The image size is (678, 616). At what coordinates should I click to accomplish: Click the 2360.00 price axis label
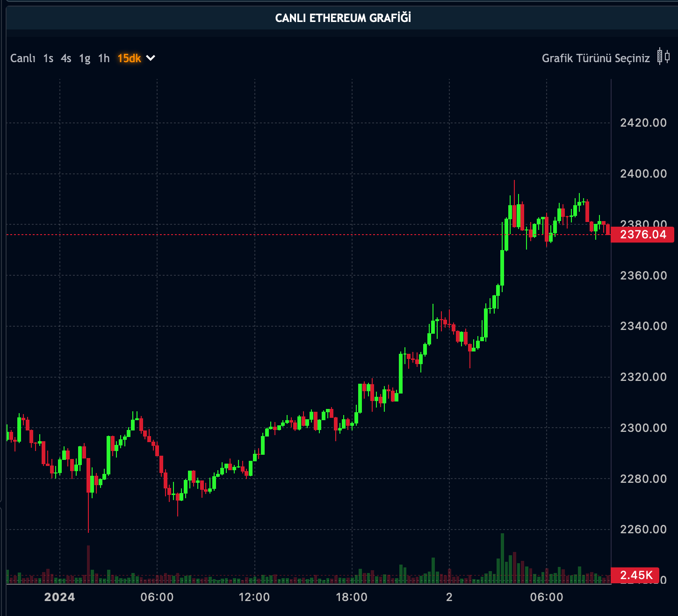(643, 275)
